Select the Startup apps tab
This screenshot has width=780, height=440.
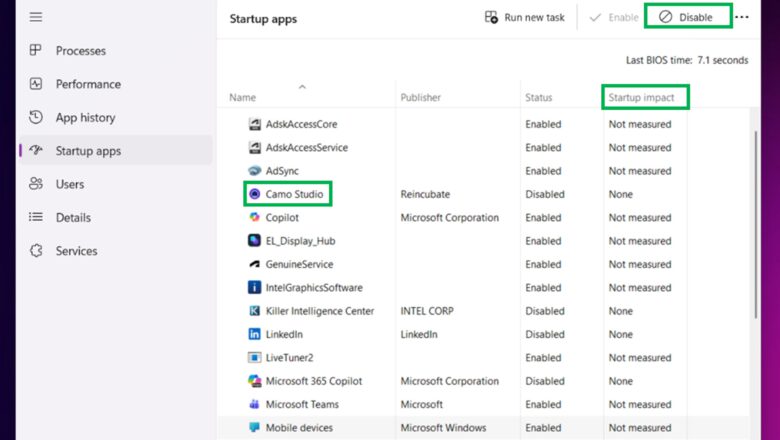point(116,151)
